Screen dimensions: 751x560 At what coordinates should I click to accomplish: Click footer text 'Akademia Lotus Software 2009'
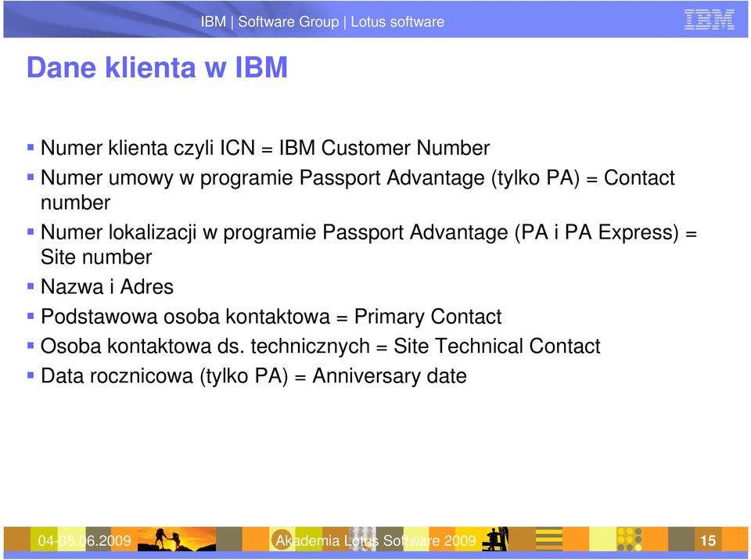coord(375,540)
